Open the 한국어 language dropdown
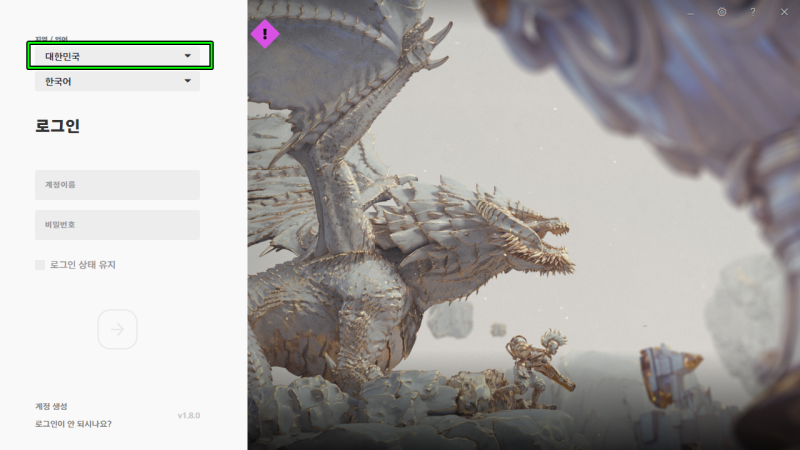Viewport: 800px width, 450px height. coord(117,81)
